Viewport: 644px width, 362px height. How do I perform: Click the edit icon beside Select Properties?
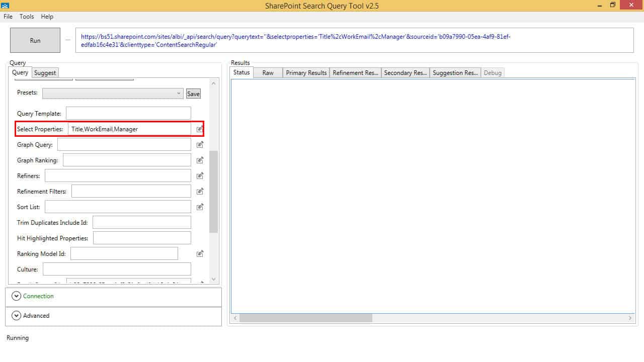click(x=200, y=129)
